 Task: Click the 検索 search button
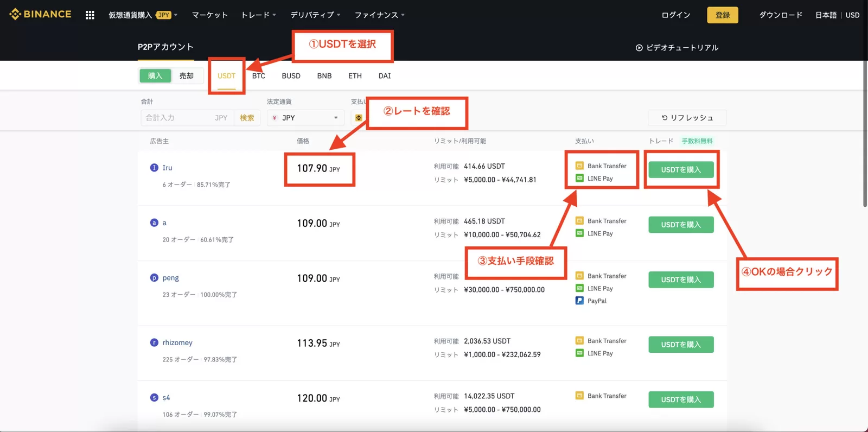(247, 118)
